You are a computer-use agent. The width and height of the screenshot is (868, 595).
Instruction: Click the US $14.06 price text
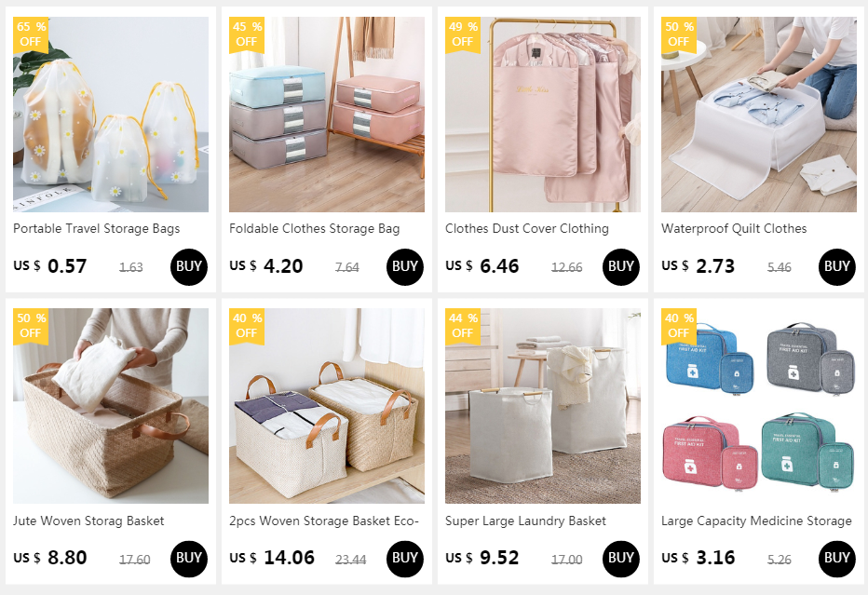coord(272,558)
